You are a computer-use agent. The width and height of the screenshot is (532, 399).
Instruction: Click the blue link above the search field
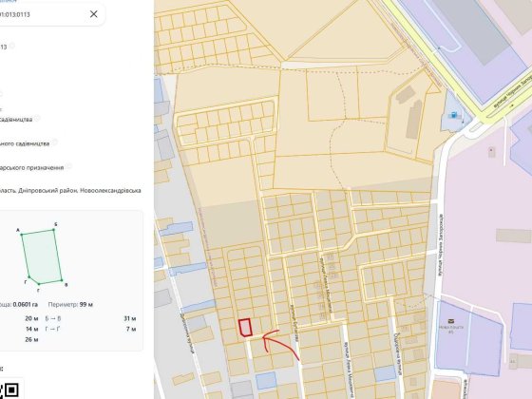pos(8,1)
